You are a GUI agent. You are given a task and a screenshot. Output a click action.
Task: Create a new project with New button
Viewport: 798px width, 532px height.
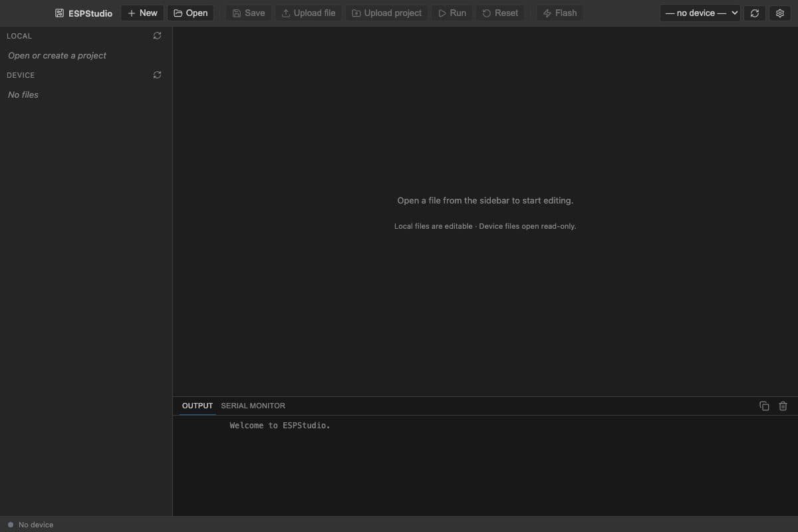click(x=142, y=13)
